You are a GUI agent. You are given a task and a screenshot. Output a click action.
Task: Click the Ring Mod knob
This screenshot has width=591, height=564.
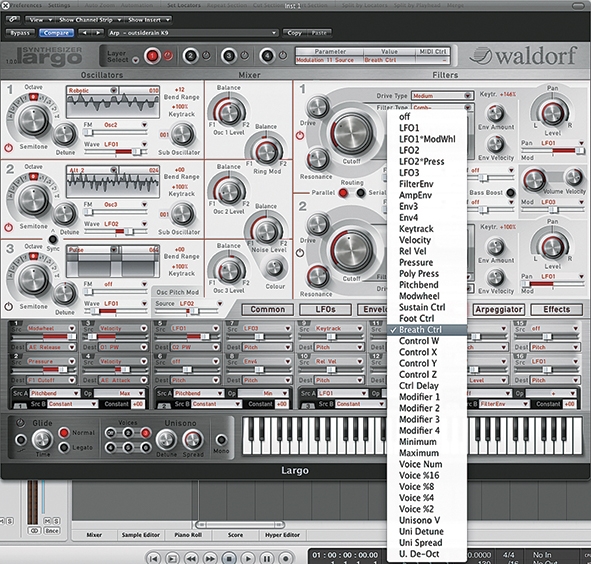[266, 152]
